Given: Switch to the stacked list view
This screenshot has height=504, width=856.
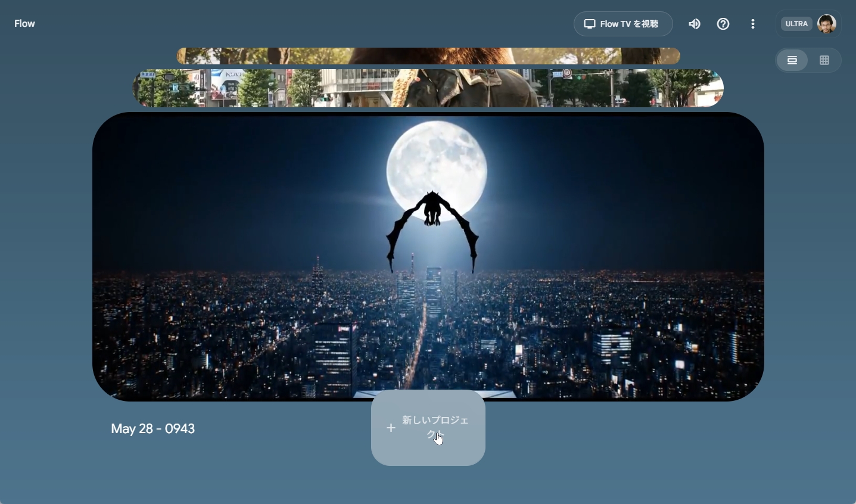Looking at the screenshot, I should (x=792, y=60).
